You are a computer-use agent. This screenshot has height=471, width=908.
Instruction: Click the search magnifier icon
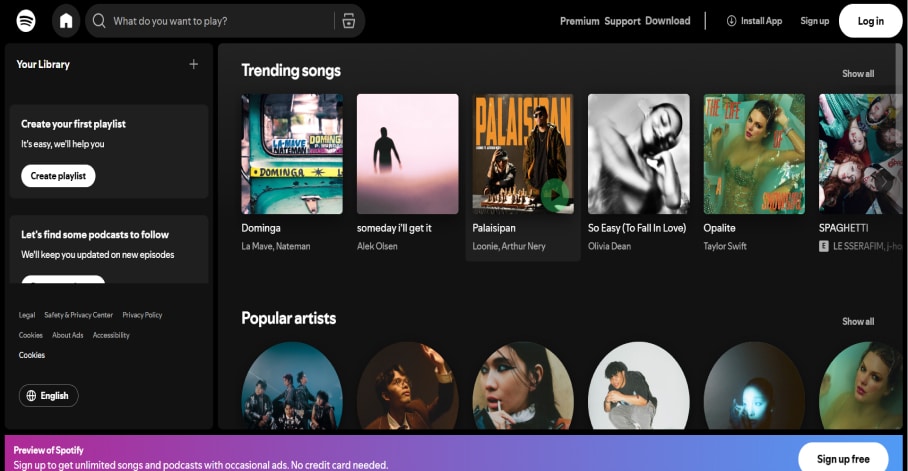click(98, 21)
